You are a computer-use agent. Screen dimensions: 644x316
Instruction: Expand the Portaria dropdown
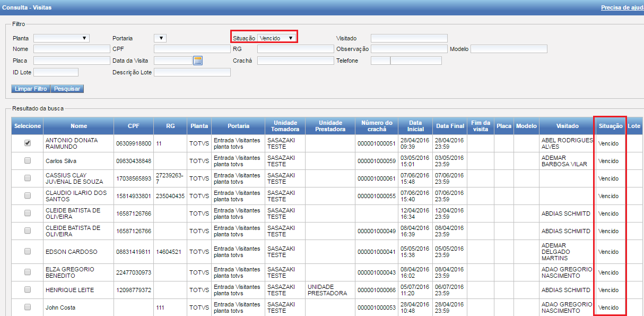[160, 38]
